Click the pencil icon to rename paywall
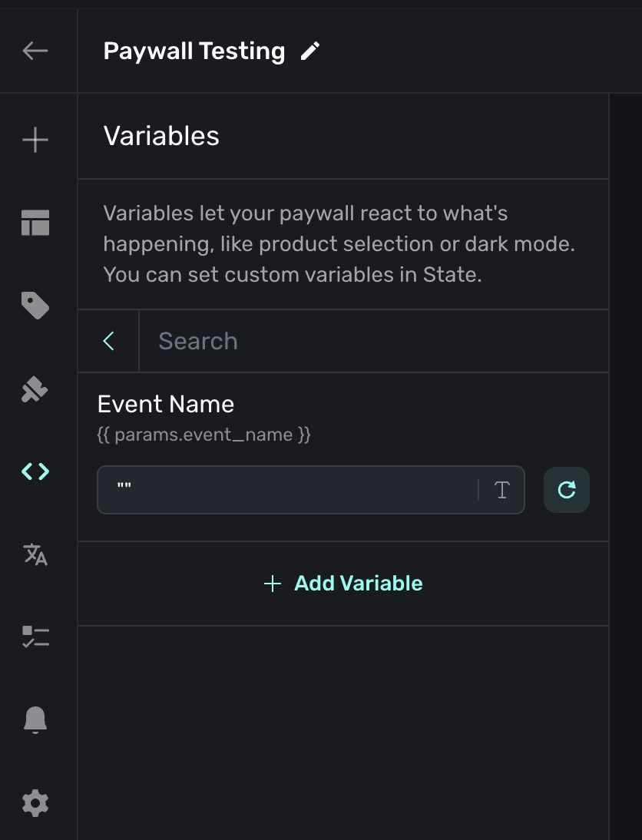This screenshot has height=840, width=642. (310, 51)
